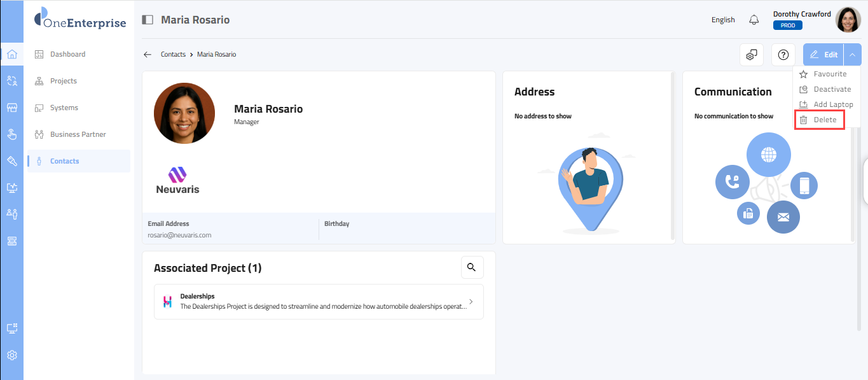Search associated projects with magnifier icon

coord(472,267)
